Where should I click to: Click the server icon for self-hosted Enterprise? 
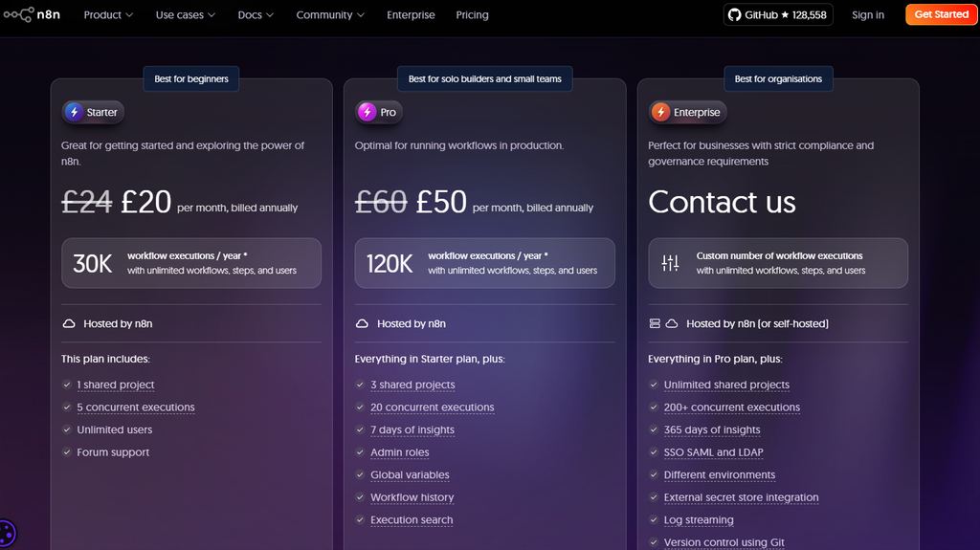655,323
